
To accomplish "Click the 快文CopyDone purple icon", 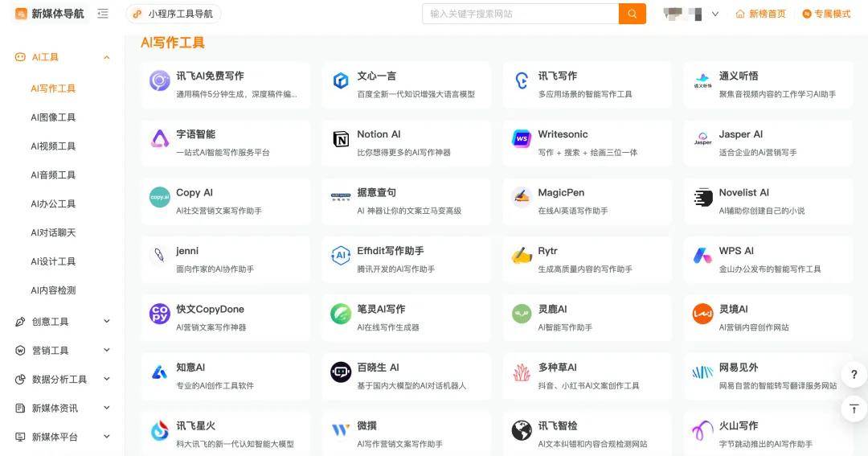I will click(160, 314).
